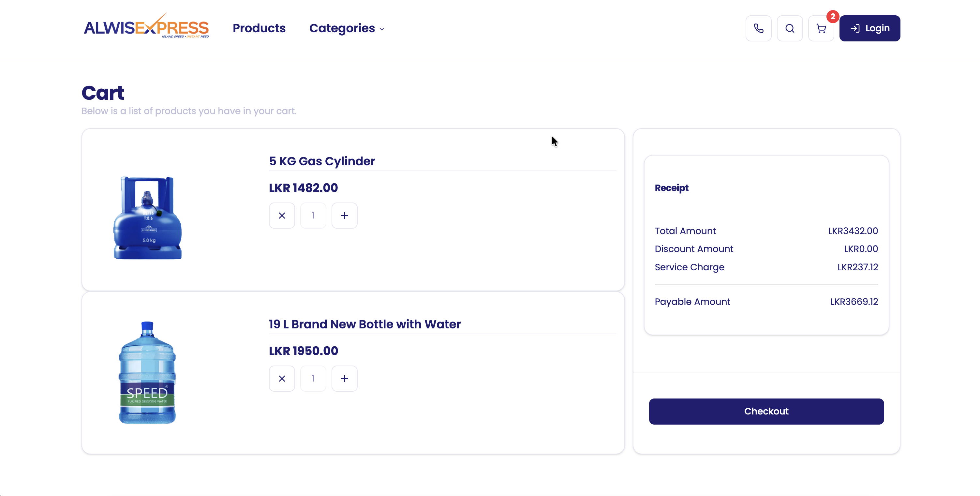Increase 19 L Bottle with Water quantity
The width and height of the screenshot is (980, 496).
344,378
